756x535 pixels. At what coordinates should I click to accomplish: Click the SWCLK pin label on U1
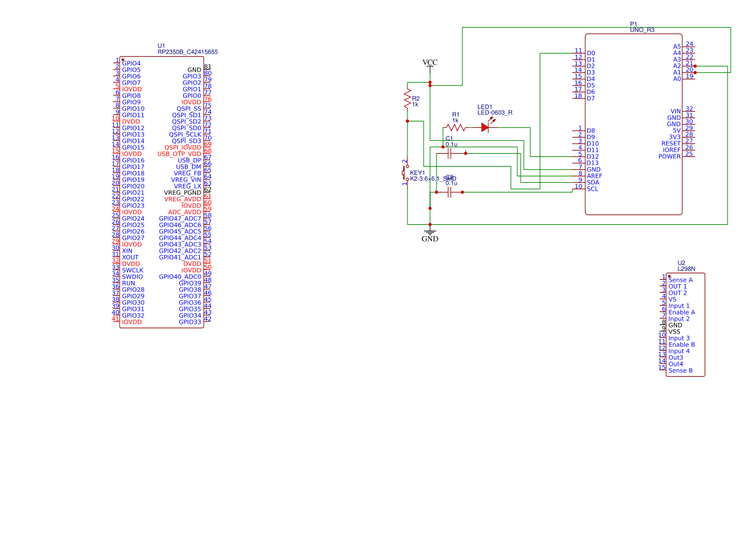133,270
